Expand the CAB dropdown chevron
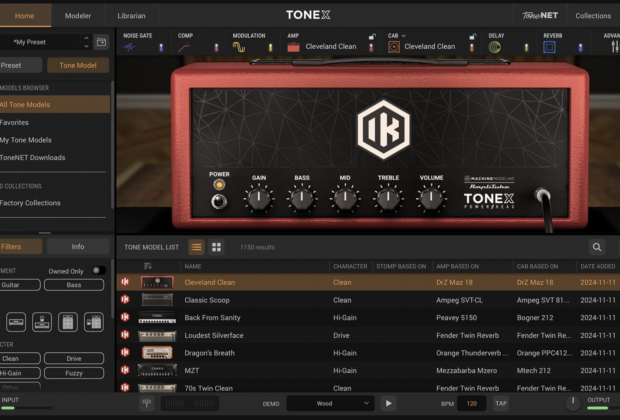This screenshot has height=420, width=620. click(x=403, y=36)
